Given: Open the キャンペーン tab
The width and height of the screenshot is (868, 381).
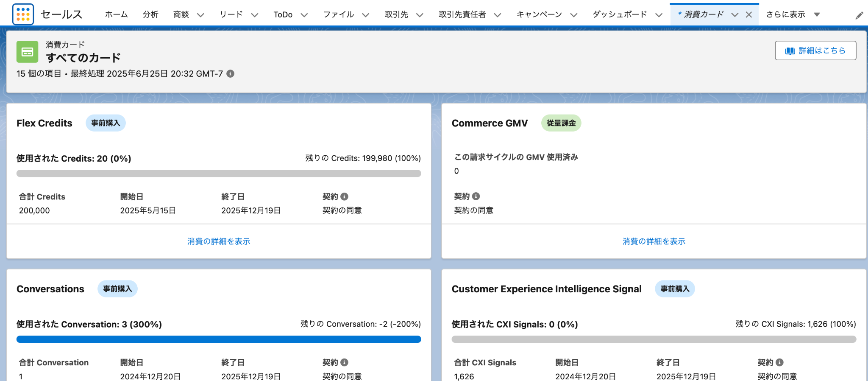Looking at the screenshot, I should [539, 14].
